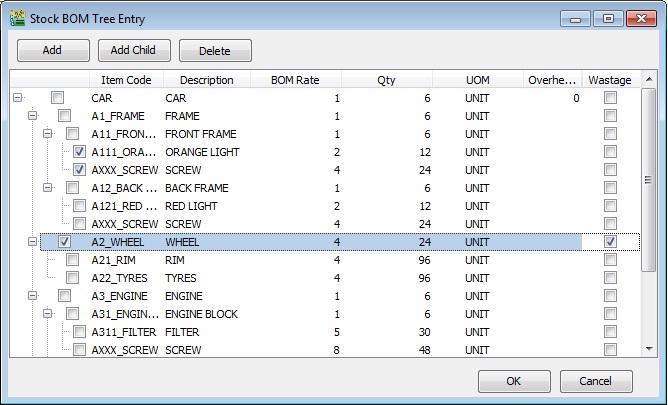This screenshot has width=668, height=405.
Task: Collapse the CAR root node
Action: (x=17, y=98)
